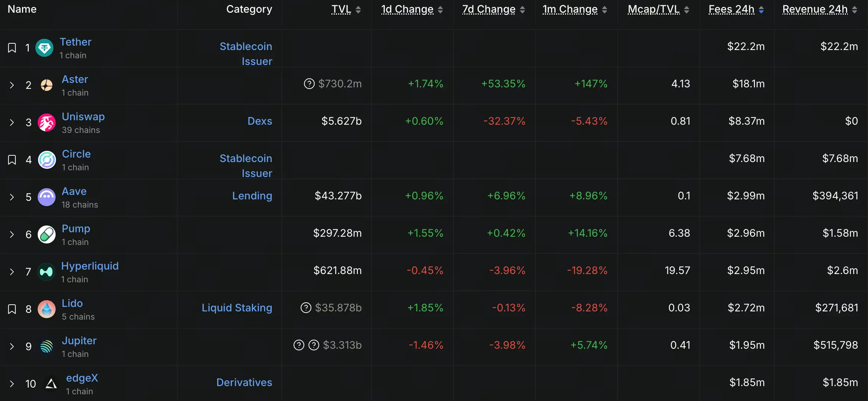Expand the Pump row
Screen dimensions: 868x401
(12, 234)
